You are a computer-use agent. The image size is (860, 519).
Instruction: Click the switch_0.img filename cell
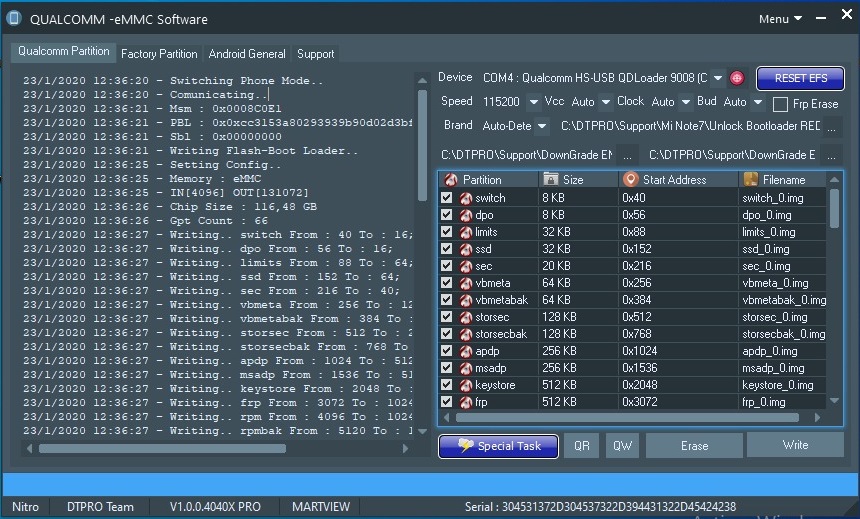pos(782,198)
